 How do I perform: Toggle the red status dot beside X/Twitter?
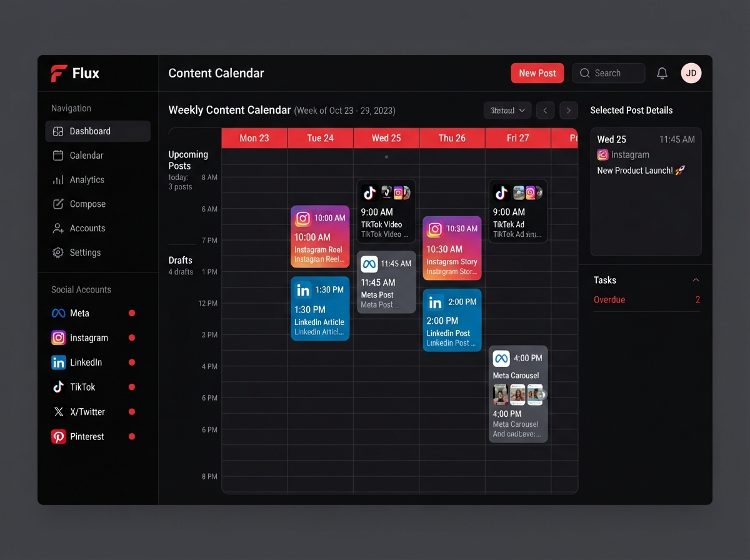click(x=132, y=412)
